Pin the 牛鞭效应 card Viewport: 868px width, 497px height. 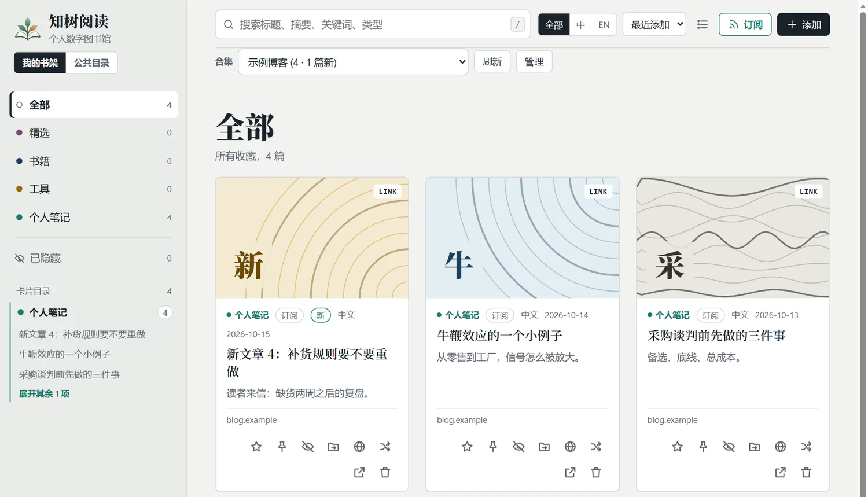(493, 447)
